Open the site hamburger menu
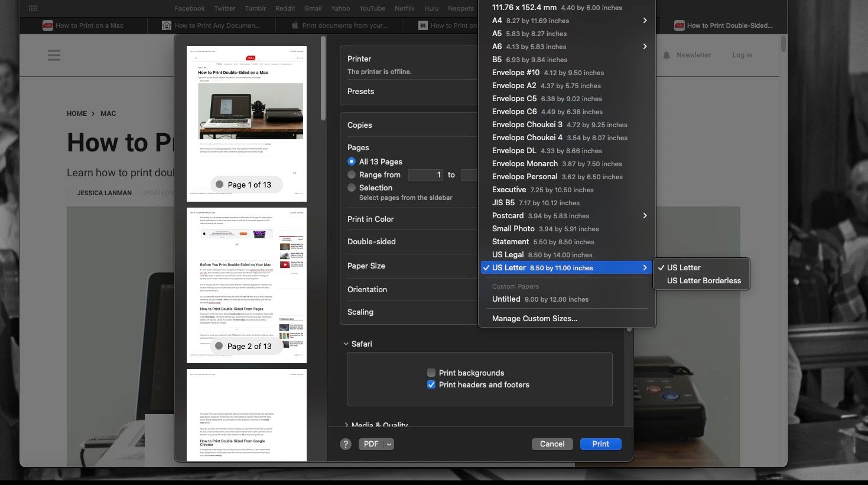Image resolution: width=868 pixels, height=485 pixels. 54,55
